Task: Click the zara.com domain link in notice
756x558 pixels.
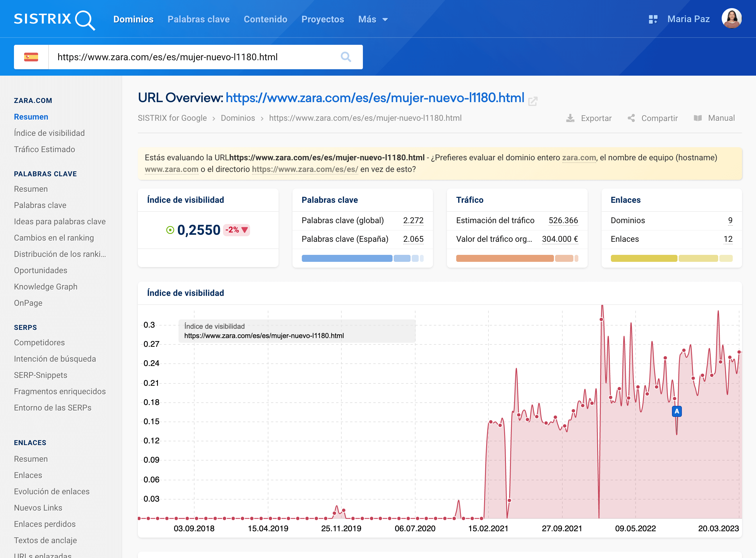Action: pyautogui.click(x=579, y=157)
